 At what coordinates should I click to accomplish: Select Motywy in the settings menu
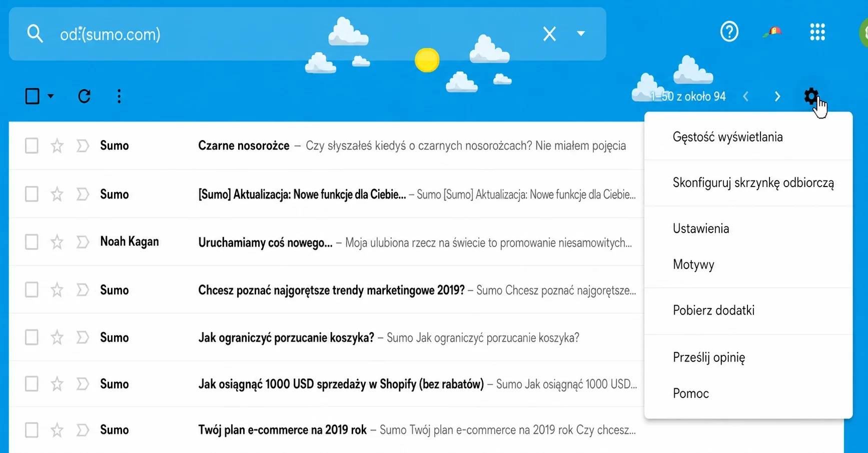coord(748,264)
